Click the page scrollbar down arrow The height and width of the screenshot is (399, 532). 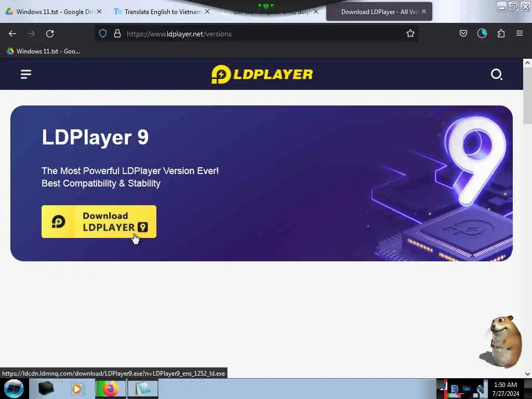527,374
